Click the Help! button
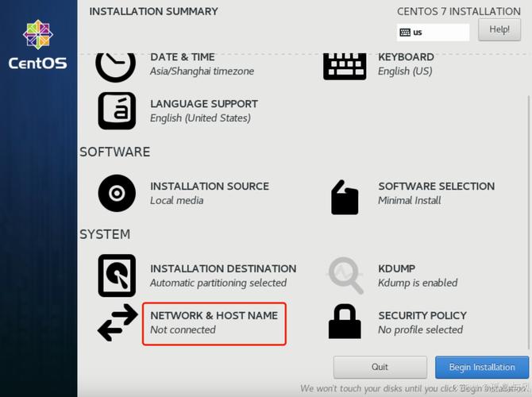Image resolution: width=532 pixels, height=397 pixels. (499, 30)
